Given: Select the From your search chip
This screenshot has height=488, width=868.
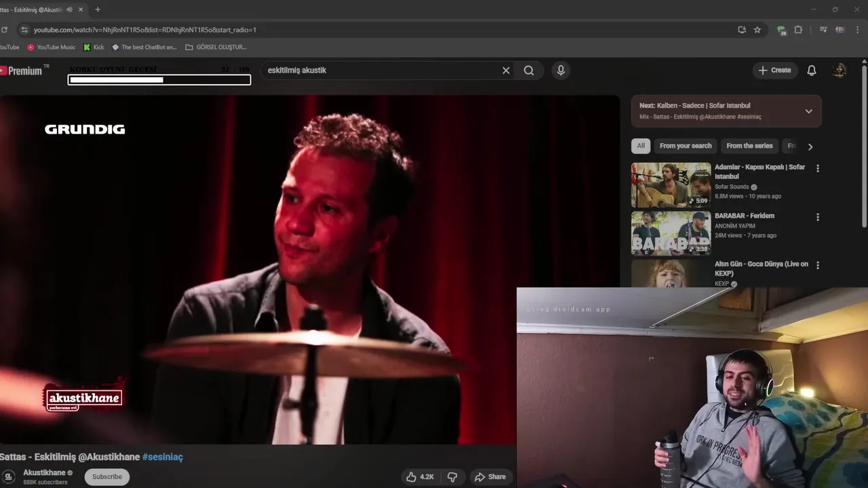Looking at the screenshot, I should (x=686, y=146).
